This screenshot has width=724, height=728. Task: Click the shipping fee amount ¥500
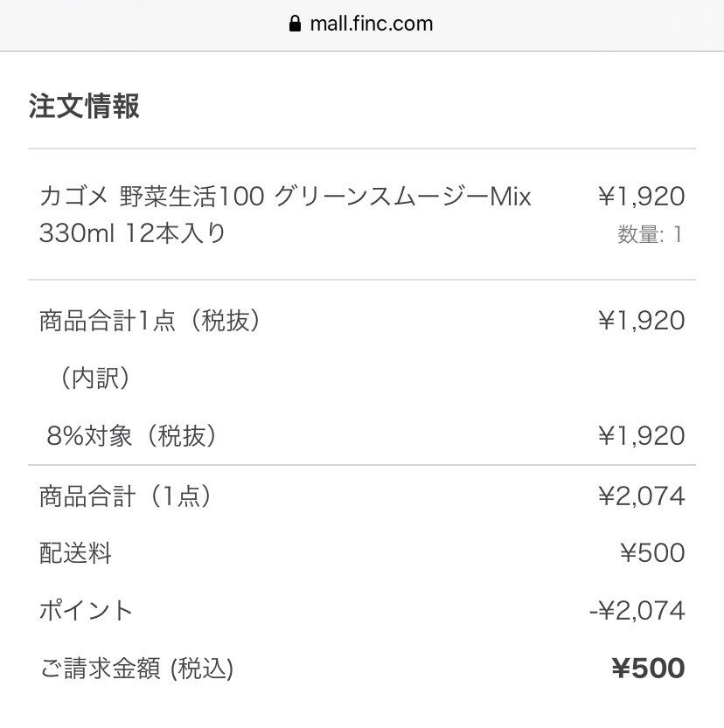pyautogui.click(x=653, y=553)
